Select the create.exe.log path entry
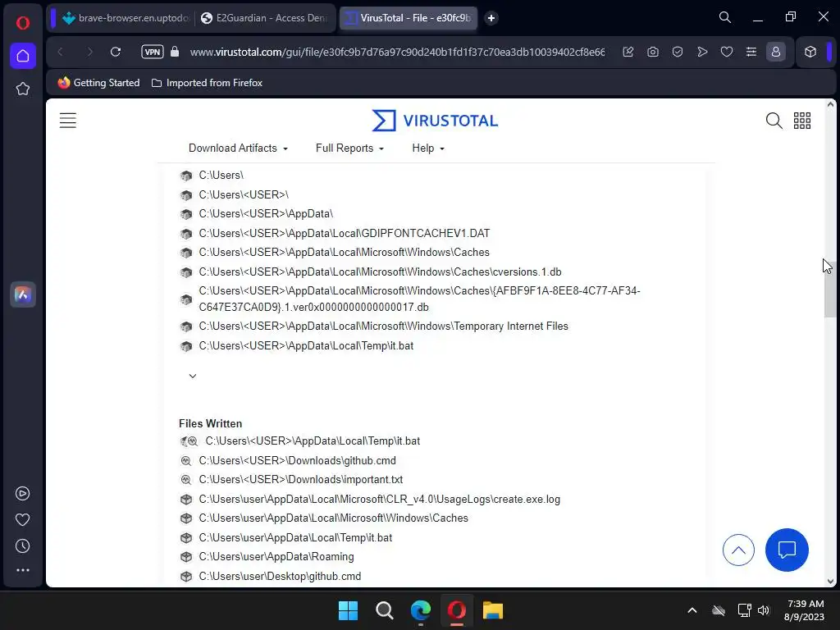 click(379, 500)
